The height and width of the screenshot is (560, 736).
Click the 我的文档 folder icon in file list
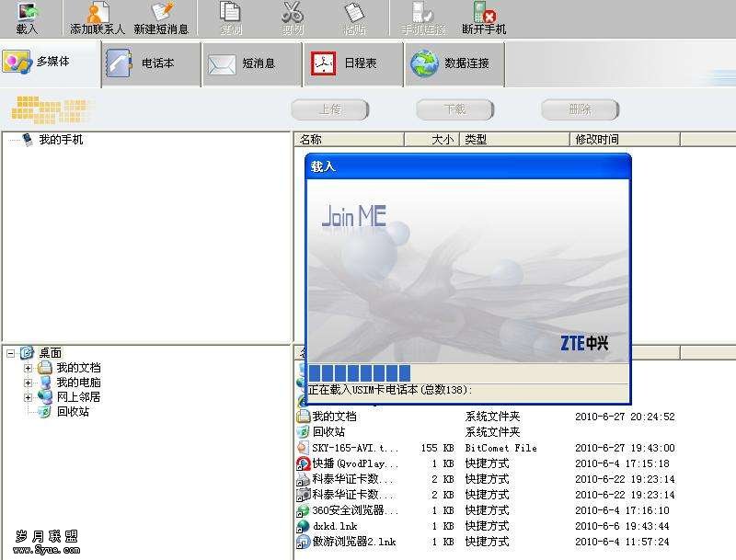[x=304, y=417]
